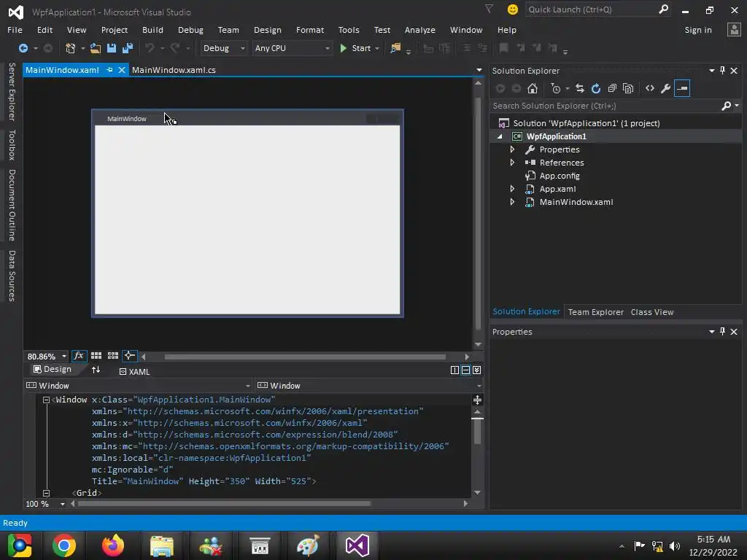The width and height of the screenshot is (747, 560).
Task: Click the Navigate Backward arrow icon
Action: coord(23,48)
